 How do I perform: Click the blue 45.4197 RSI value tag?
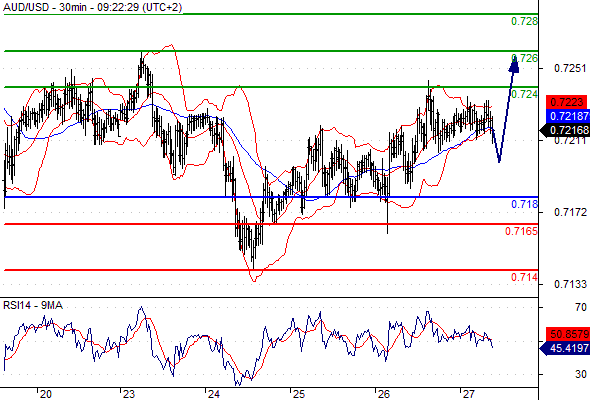[x=565, y=348]
